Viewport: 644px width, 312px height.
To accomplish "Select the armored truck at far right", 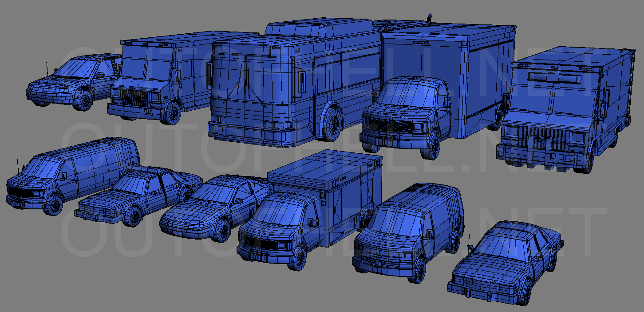I will 568,111.
